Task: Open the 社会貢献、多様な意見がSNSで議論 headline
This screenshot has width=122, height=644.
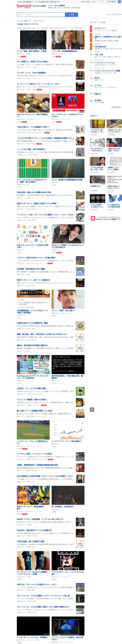Action: [x=31, y=269]
